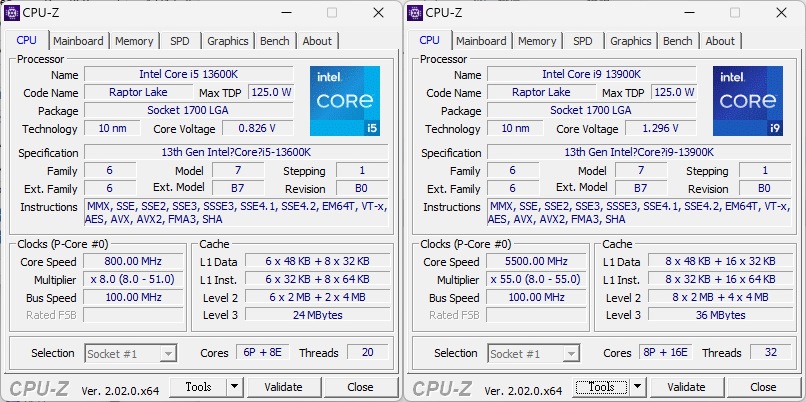806x402 pixels.
Task: Open Memory tab in right window
Action: (537, 41)
